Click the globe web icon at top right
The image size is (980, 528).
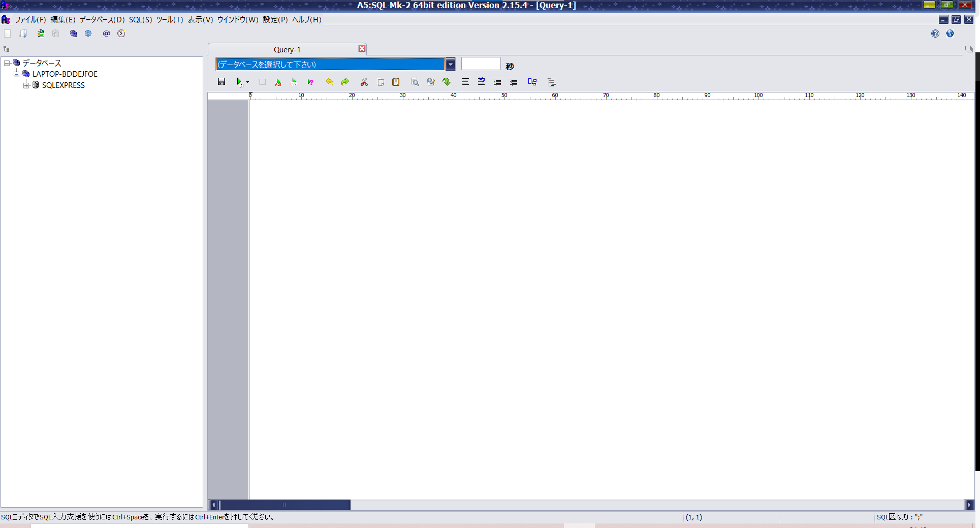950,34
